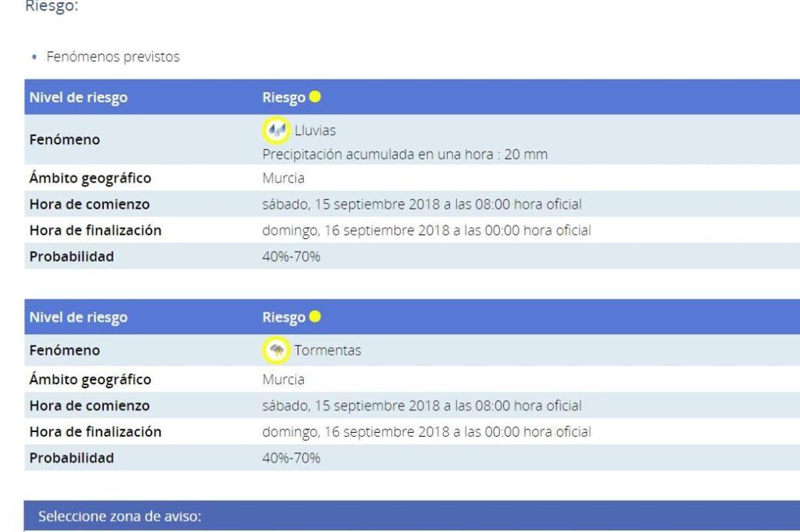The width and height of the screenshot is (800, 532).
Task: Click Murcia in the Tormentas table
Action: pyautogui.click(x=283, y=379)
